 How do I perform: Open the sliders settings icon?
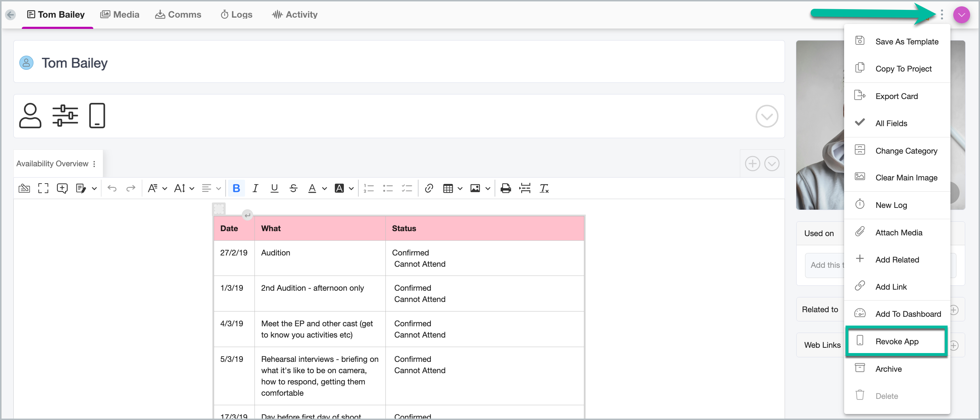(x=65, y=116)
